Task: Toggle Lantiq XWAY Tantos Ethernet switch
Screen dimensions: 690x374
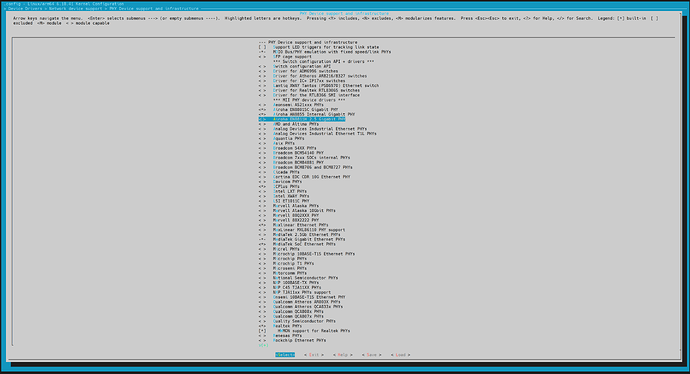Action: 319,86
